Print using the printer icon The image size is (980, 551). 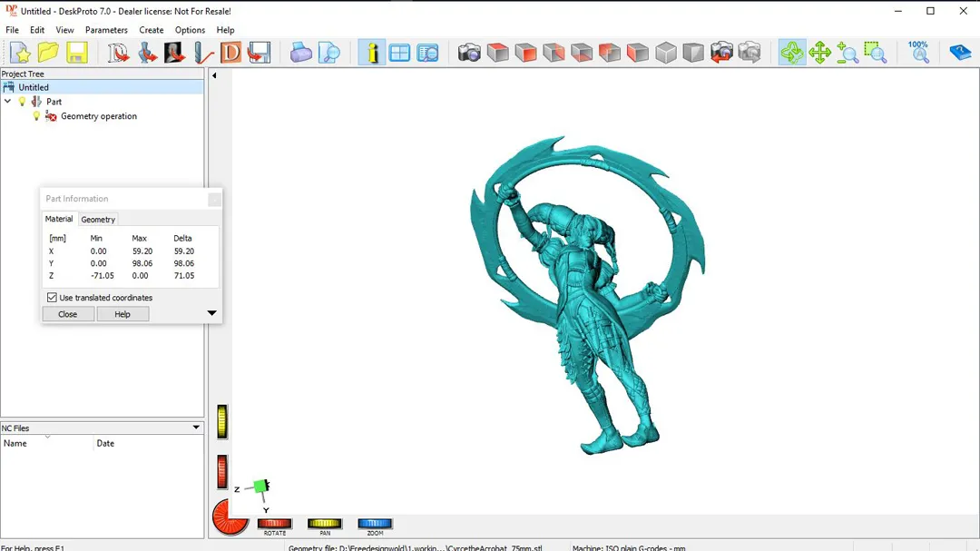300,53
